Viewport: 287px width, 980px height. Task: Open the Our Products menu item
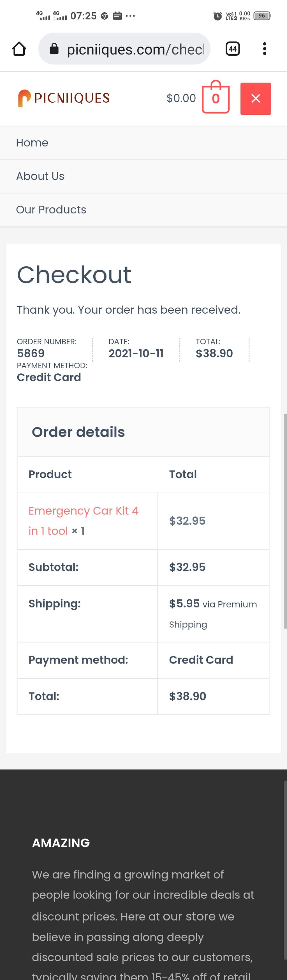coord(51,210)
